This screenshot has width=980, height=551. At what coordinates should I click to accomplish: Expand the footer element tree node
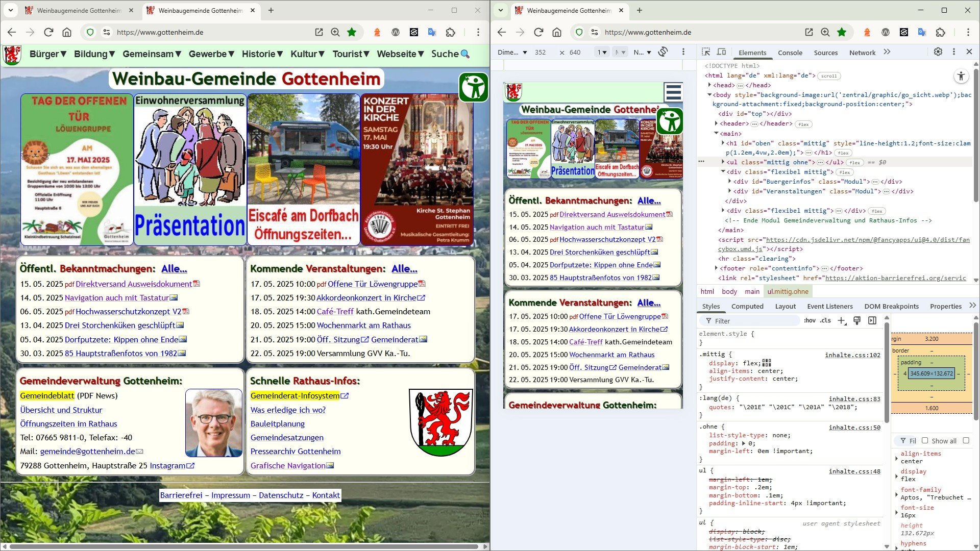pyautogui.click(x=717, y=268)
